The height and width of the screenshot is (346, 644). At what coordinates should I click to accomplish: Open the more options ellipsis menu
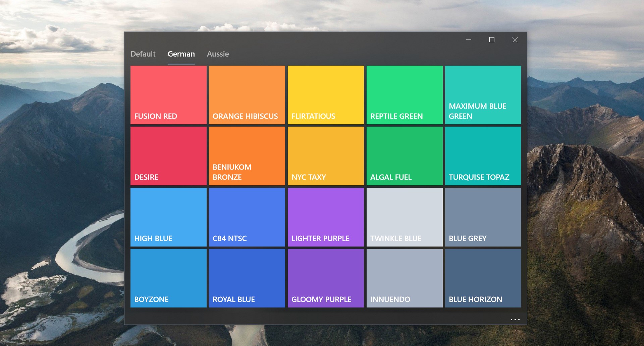(515, 320)
